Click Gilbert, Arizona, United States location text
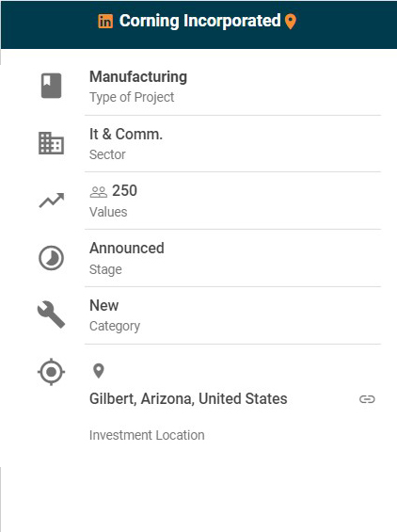The width and height of the screenshot is (397, 532). point(188,399)
